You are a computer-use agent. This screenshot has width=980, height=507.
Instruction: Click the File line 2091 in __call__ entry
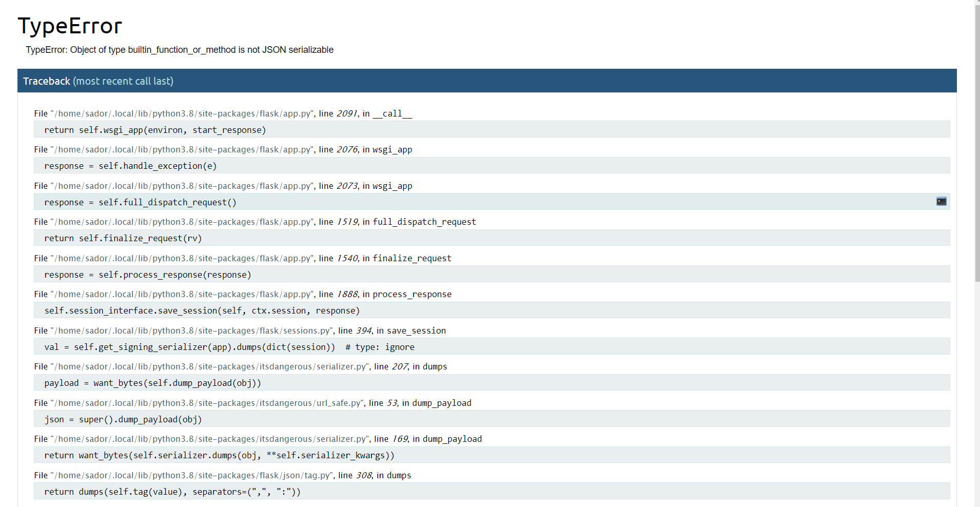223,113
